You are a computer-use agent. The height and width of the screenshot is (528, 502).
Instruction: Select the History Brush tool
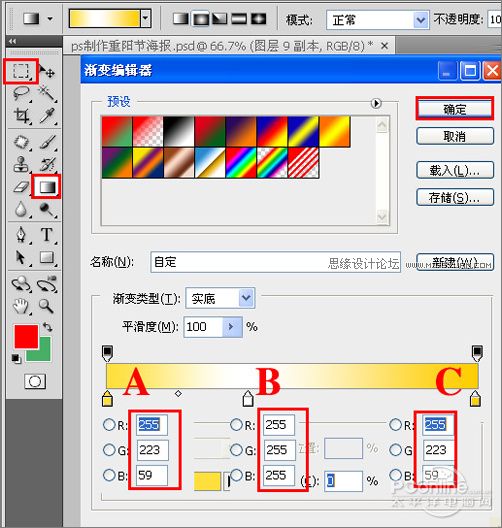point(47,164)
